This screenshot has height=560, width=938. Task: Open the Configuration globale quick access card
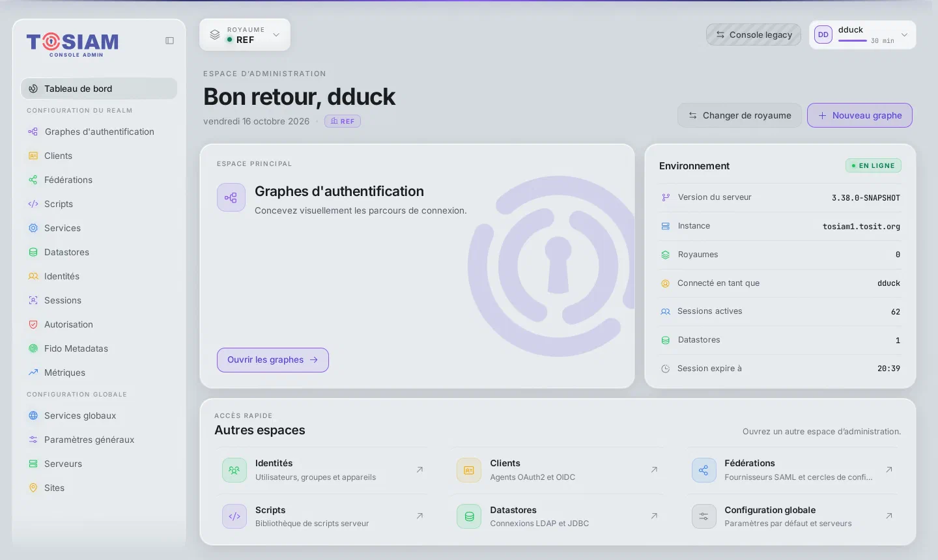pyautogui.click(x=793, y=516)
